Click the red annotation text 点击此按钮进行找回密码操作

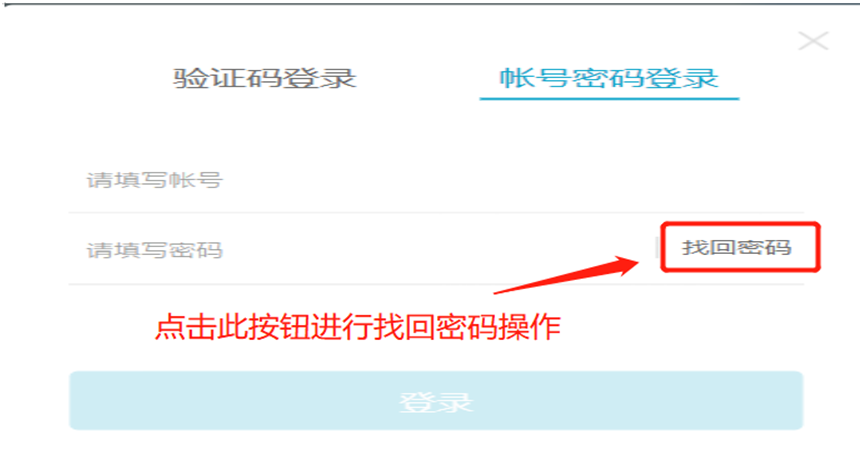(357, 328)
